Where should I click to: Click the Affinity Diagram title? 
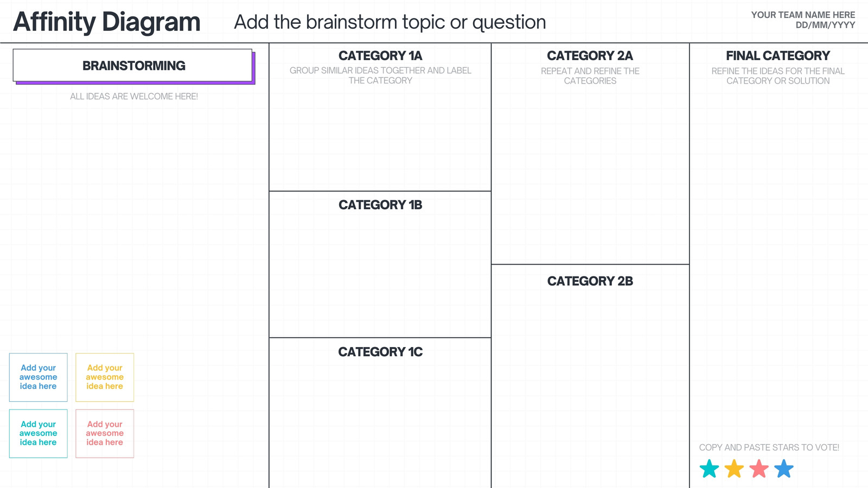tap(107, 22)
